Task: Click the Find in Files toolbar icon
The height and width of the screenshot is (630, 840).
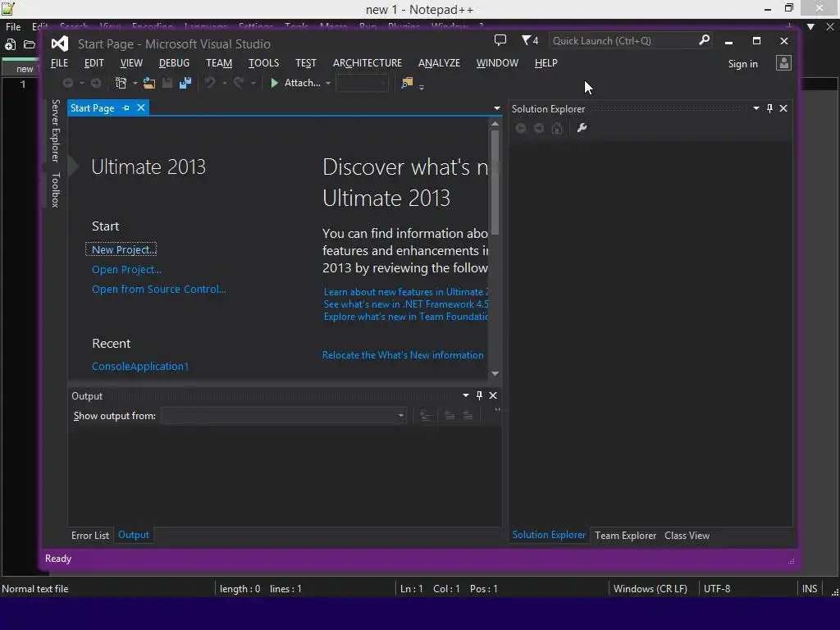Action: 407,83
